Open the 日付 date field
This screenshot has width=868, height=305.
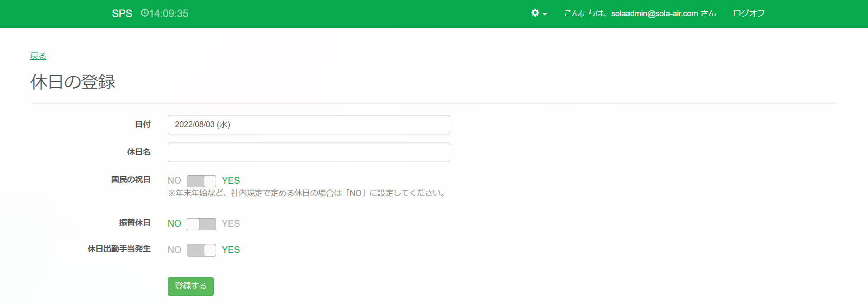tap(309, 124)
